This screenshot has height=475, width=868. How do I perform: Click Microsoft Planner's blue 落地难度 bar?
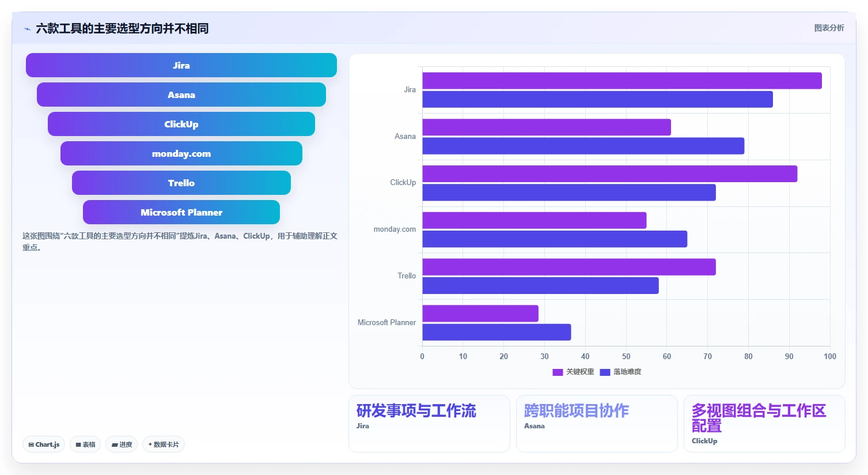(496, 332)
